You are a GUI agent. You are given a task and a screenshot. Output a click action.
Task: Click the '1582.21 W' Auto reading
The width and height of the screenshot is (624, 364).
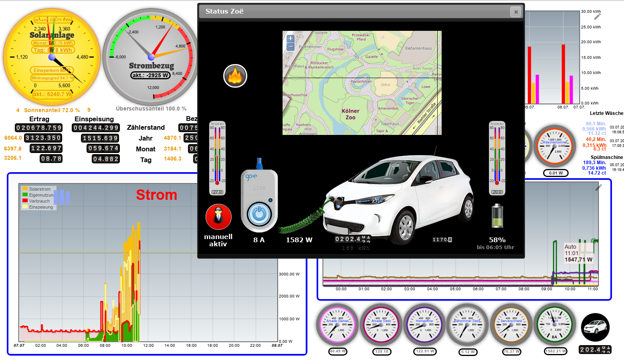pyautogui.click(x=555, y=351)
